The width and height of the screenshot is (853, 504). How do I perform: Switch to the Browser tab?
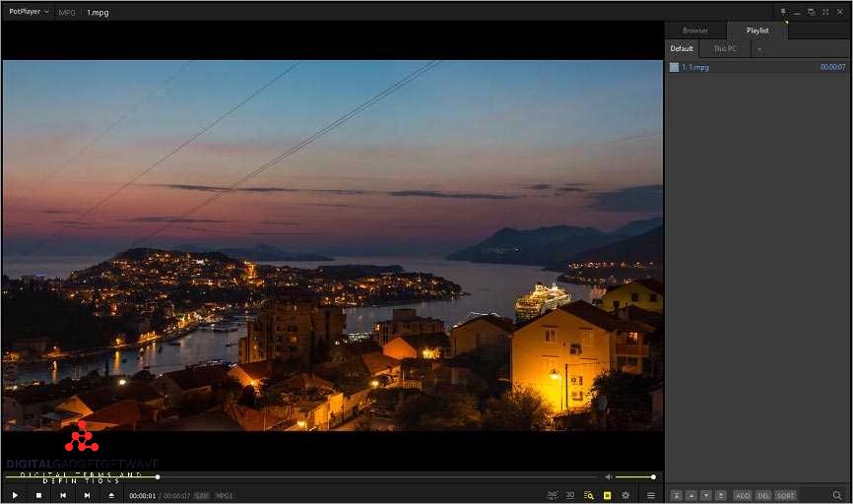(x=695, y=31)
